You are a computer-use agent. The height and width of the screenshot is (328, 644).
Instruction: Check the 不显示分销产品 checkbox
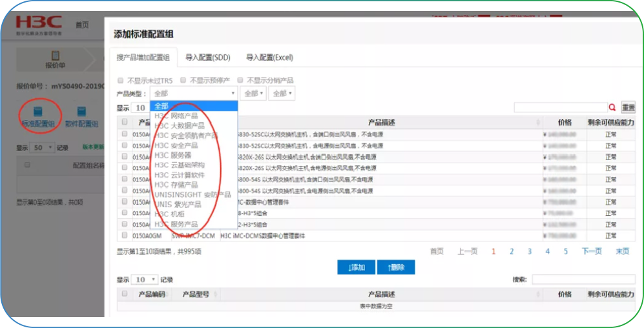(240, 80)
